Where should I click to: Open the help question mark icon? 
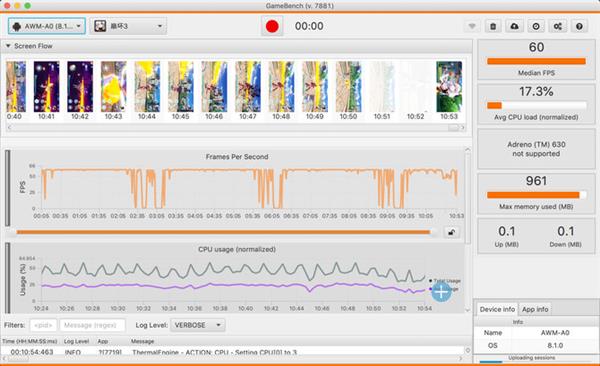point(579,26)
